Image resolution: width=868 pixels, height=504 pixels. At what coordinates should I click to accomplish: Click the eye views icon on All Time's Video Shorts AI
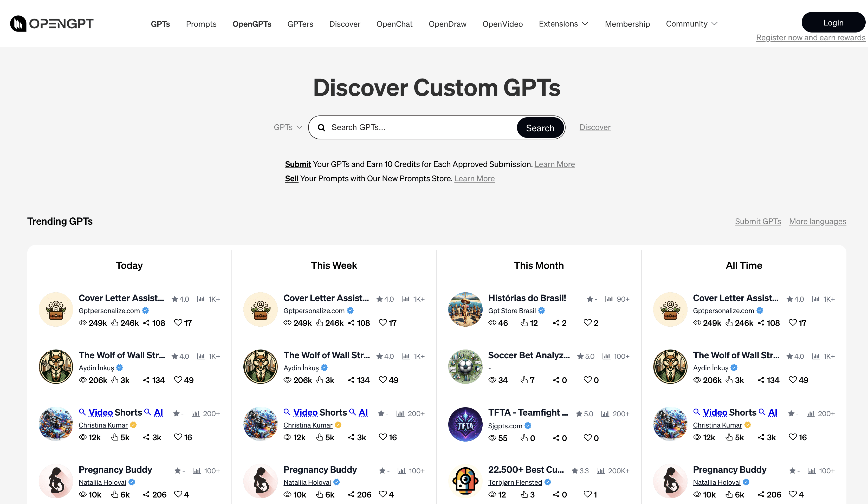tap(697, 437)
